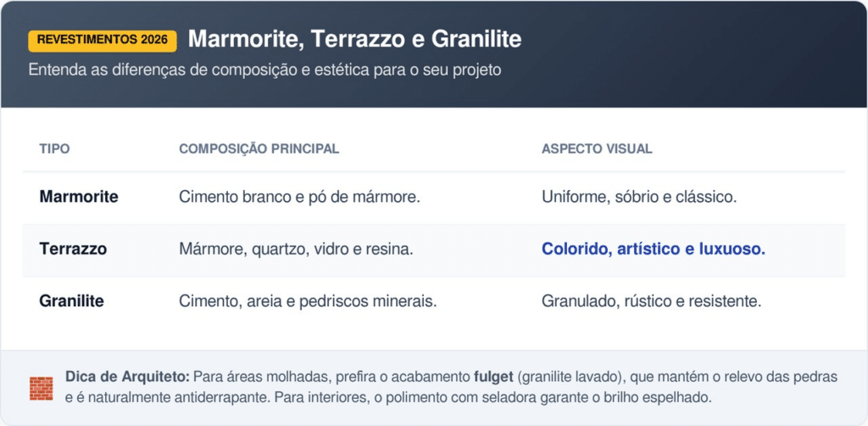
Task: Click the TIPO column header
Action: 54,149
